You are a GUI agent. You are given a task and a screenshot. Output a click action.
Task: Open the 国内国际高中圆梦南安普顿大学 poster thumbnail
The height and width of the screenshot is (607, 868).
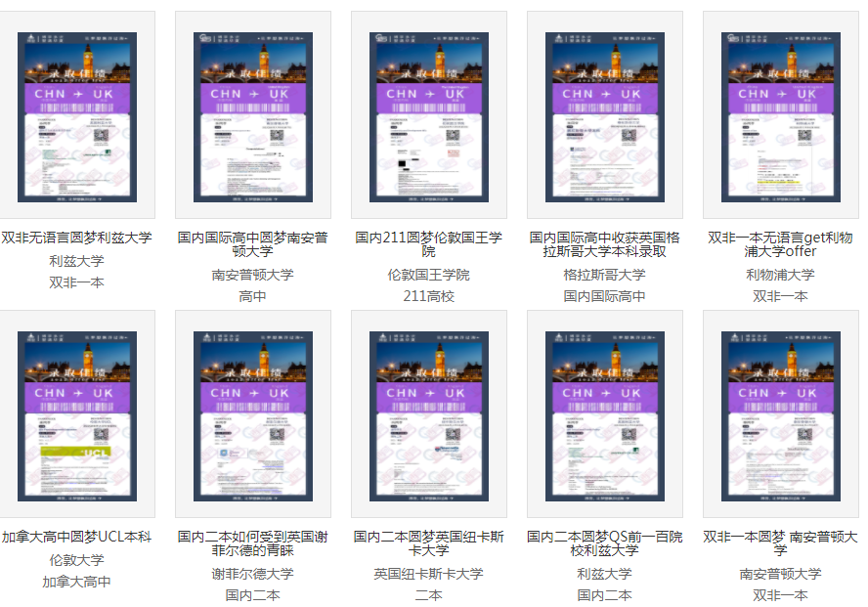(253, 116)
